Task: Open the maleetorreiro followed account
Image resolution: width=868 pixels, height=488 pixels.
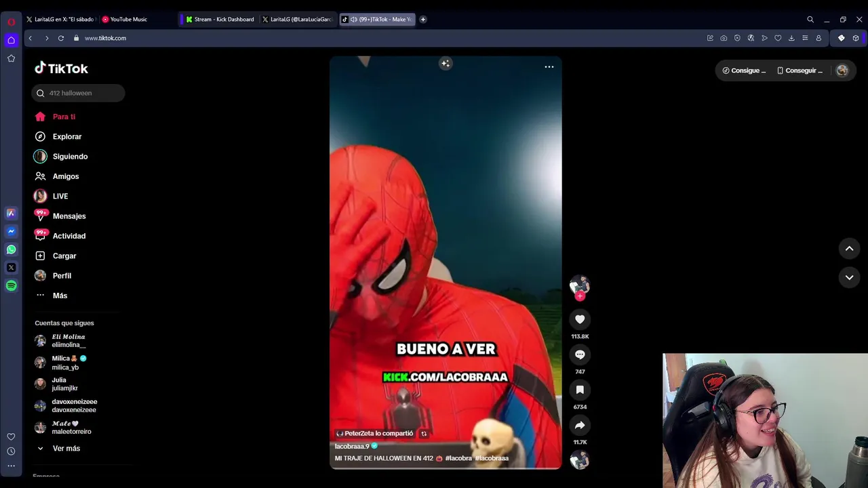Action: (x=64, y=428)
